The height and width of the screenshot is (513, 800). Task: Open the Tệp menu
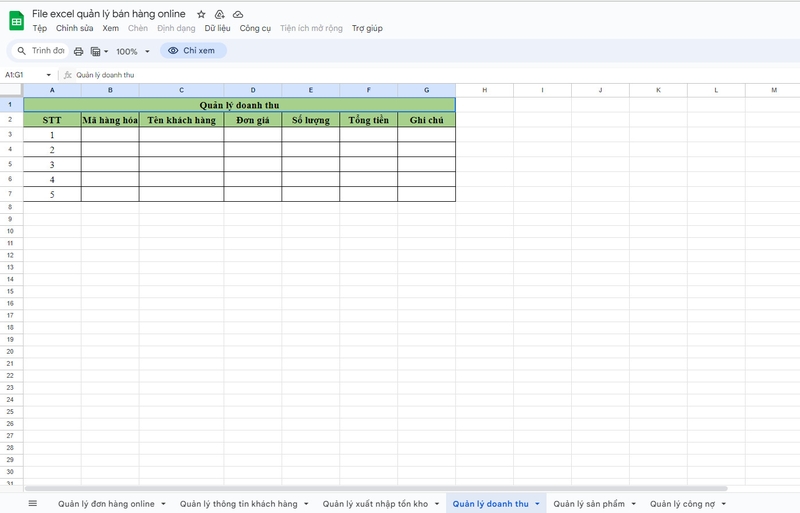click(40, 28)
